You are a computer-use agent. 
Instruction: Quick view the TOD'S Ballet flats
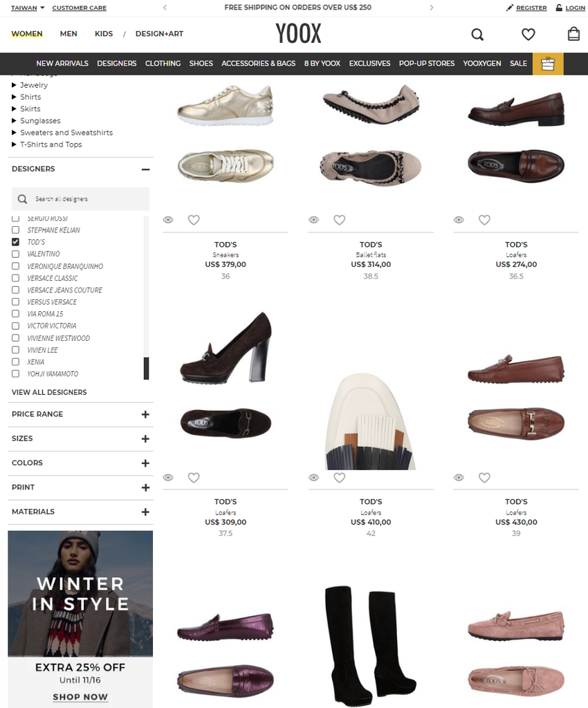coord(313,220)
